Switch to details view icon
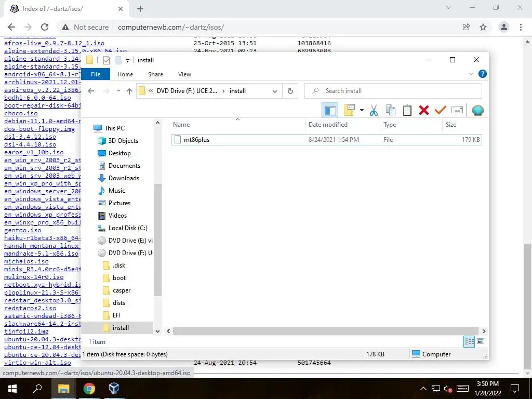Image resolution: width=532 pixels, height=399 pixels. pyautogui.click(x=469, y=342)
